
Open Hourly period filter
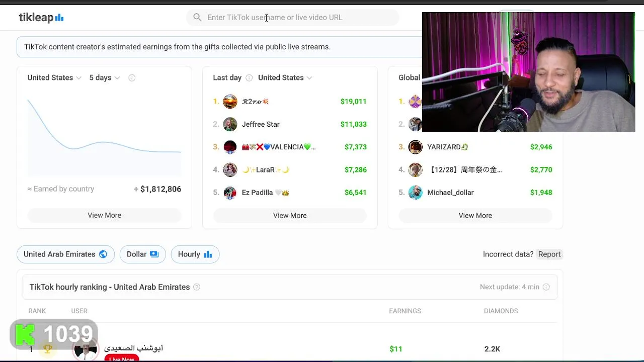coord(195,254)
